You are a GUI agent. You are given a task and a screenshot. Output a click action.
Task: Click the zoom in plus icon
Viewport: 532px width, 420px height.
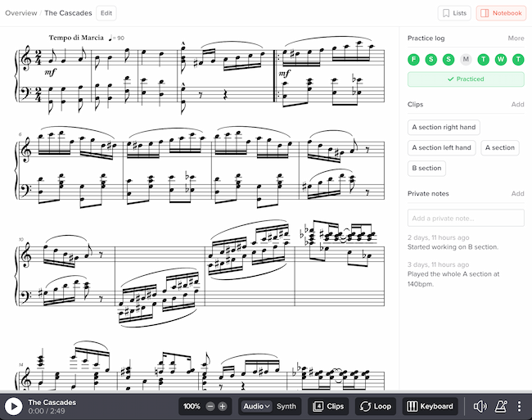pos(222,406)
